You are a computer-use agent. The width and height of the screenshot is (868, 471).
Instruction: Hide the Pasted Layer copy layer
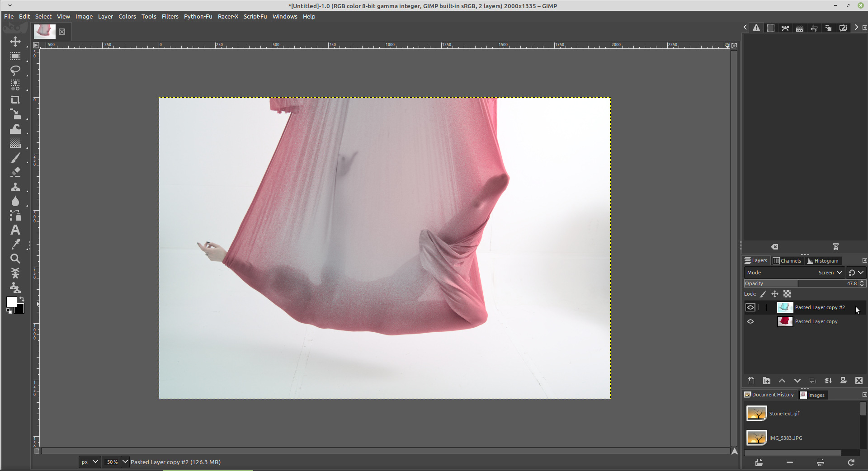pyautogui.click(x=750, y=321)
